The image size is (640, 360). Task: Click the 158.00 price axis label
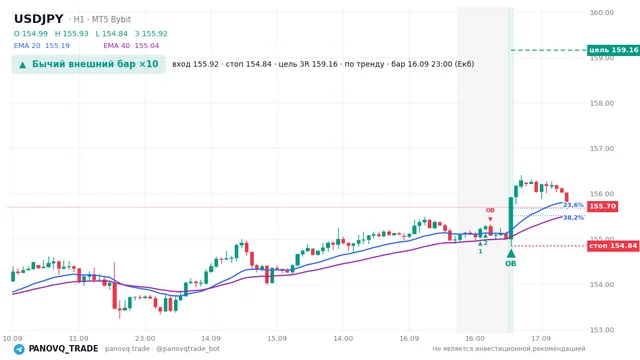(602, 103)
